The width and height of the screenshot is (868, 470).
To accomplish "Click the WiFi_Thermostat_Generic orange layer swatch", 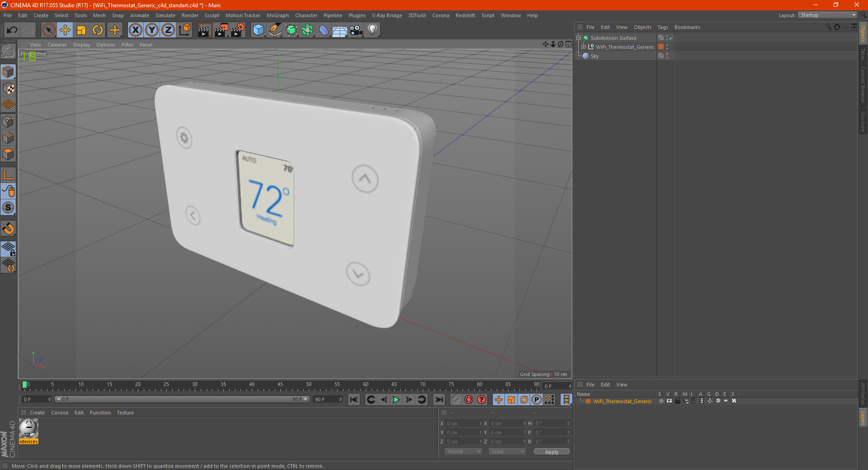I will point(661,47).
